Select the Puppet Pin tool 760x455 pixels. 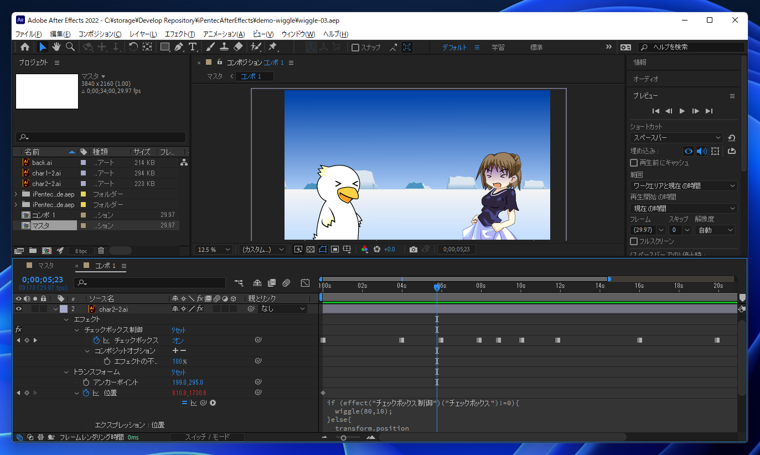(x=272, y=47)
